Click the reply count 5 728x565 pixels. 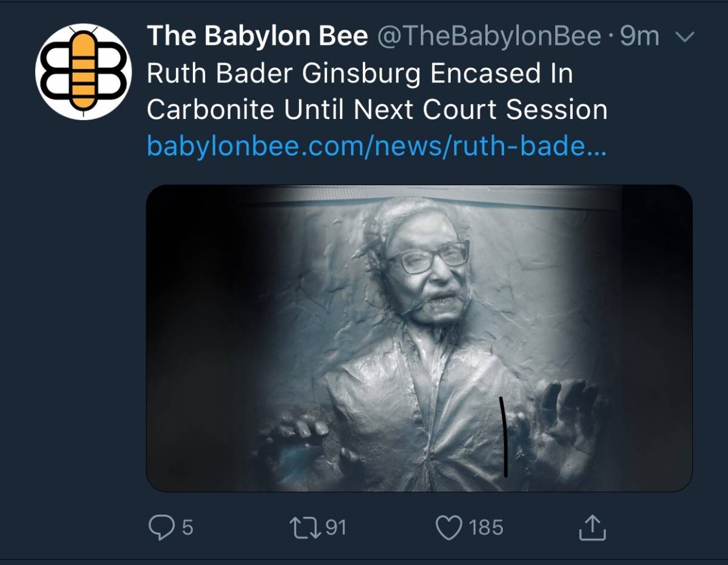[x=187, y=527]
